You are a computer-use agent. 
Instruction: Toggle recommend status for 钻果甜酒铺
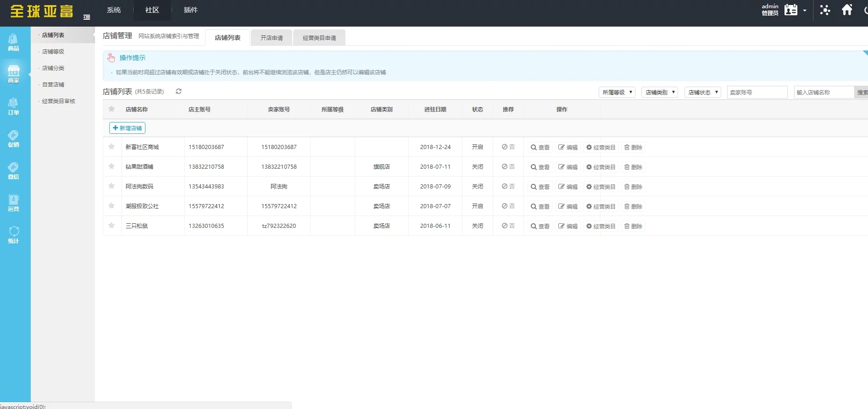tap(508, 167)
